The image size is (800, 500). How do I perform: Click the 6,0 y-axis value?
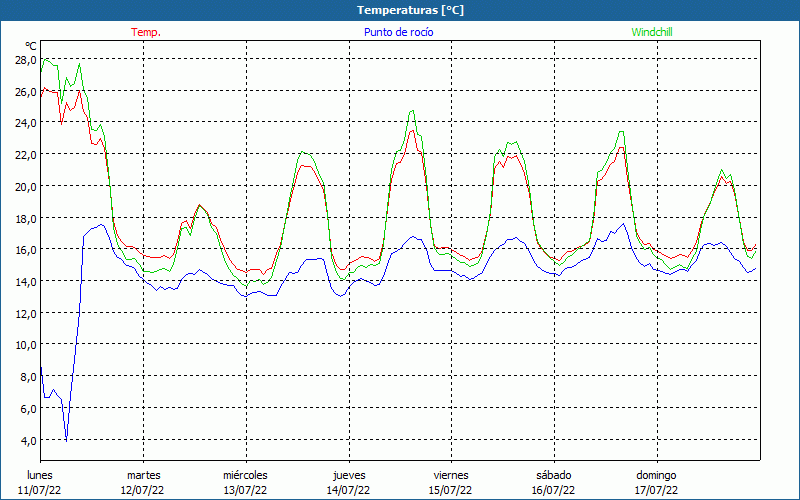[x=28, y=409]
